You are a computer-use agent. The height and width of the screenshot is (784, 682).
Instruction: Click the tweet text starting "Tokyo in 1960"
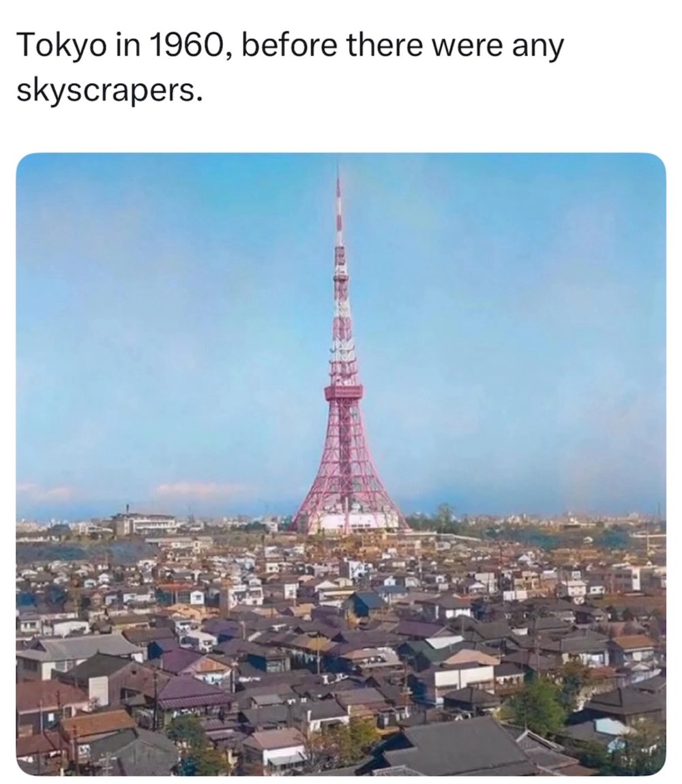click(x=291, y=67)
